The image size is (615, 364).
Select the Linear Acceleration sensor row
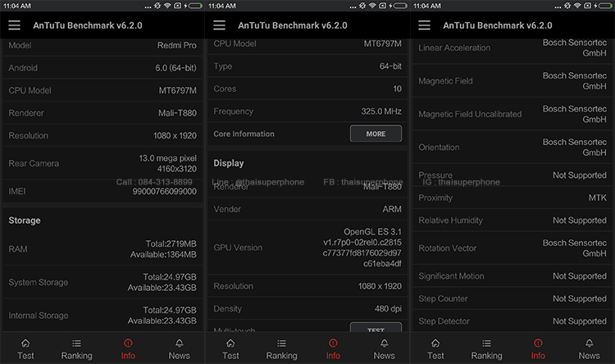(x=512, y=48)
